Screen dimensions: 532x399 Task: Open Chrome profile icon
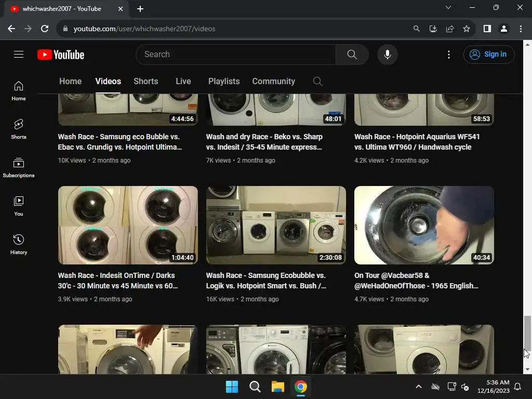(x=504, y=29)
